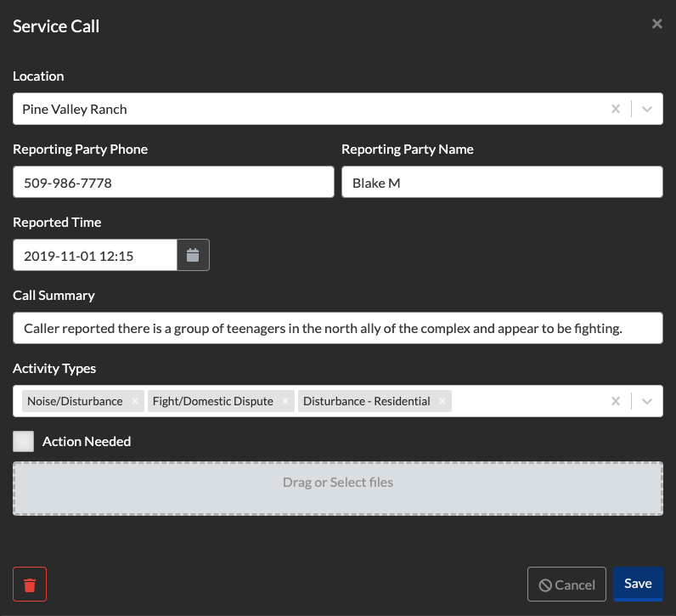This screenshot has width=676, height=616.
Task: Expand the Location dropdown
Action: point(646,109)
